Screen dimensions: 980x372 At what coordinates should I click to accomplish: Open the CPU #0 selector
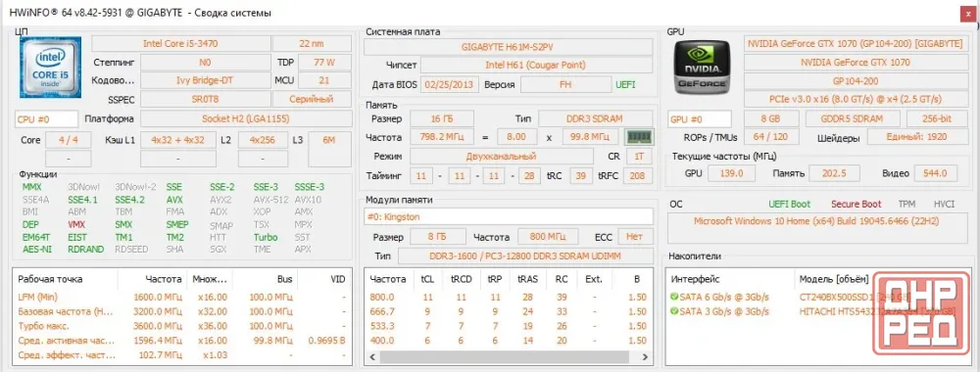pyautogui.click(x=46, y=118)
